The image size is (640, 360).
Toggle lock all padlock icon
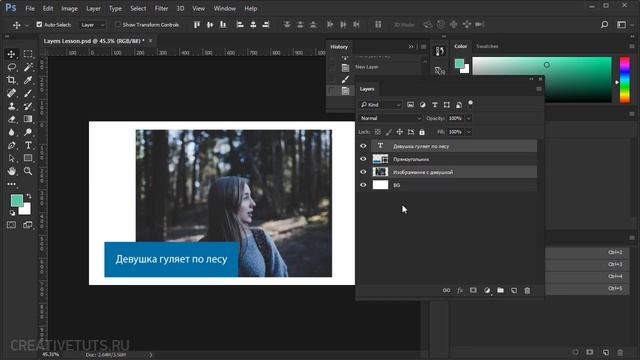point(422,132)
